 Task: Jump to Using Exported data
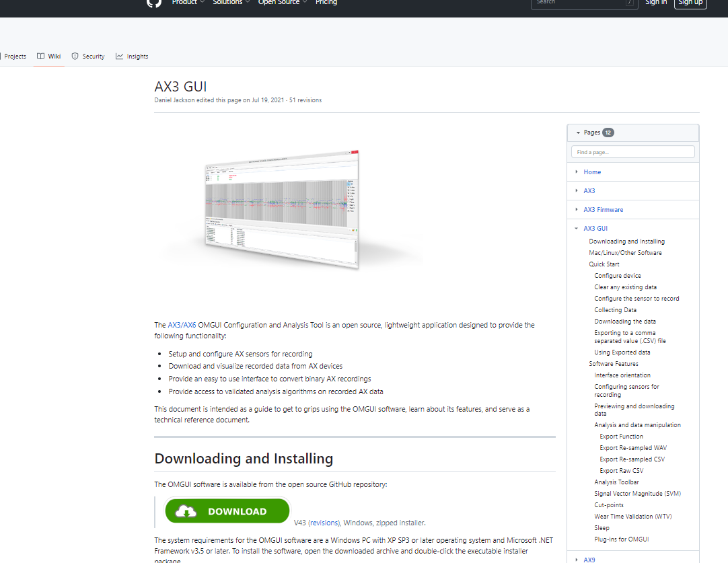[x=622, y=352]
